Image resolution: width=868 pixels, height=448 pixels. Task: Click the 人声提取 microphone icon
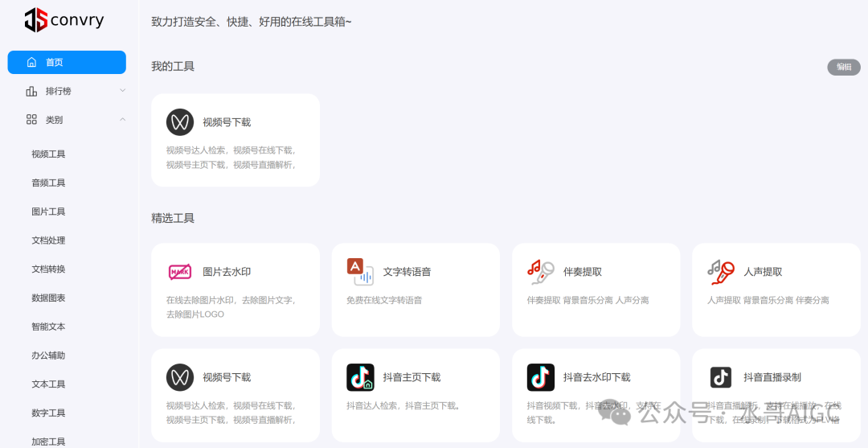(x=721, y=272)
